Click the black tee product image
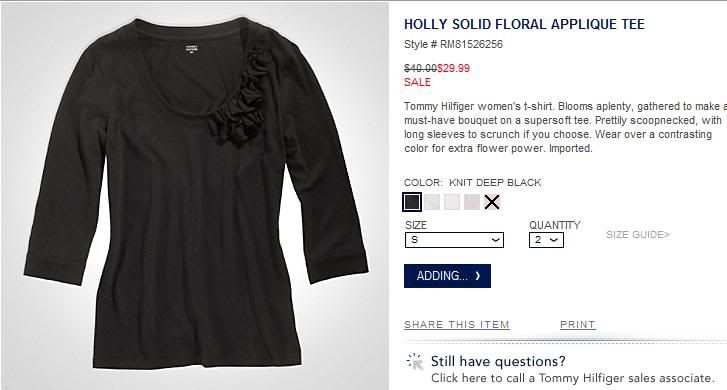The width and height of the screenshot is (727, 390). pyautogui.click(x=195, y=195)
